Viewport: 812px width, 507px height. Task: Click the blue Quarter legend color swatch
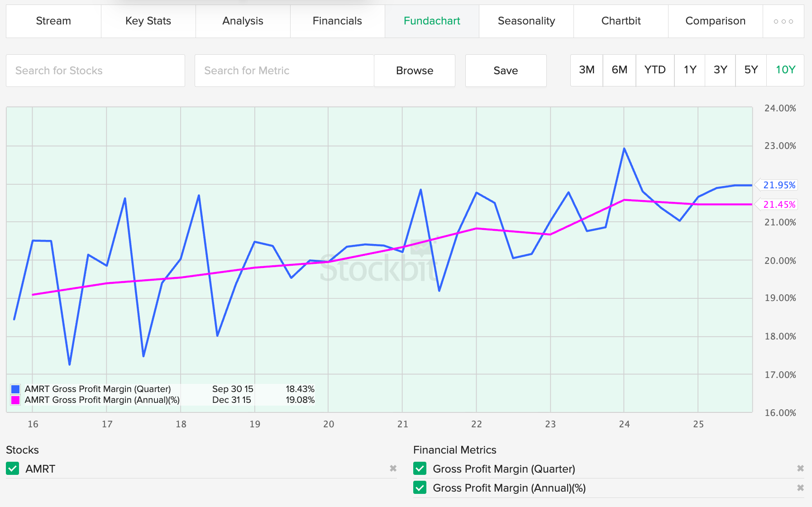click(x=15, y=389)
